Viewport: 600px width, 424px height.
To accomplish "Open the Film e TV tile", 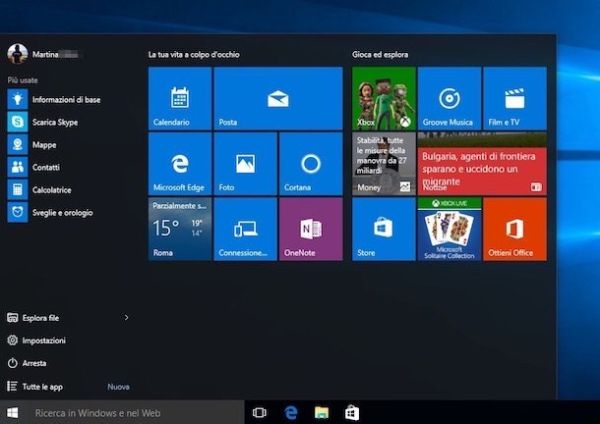I will [514, 98].
